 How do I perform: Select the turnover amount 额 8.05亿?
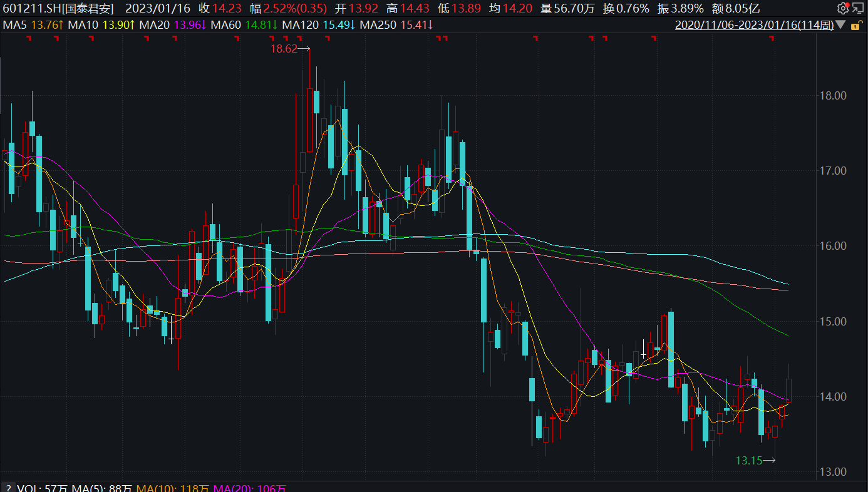point(737,8)
